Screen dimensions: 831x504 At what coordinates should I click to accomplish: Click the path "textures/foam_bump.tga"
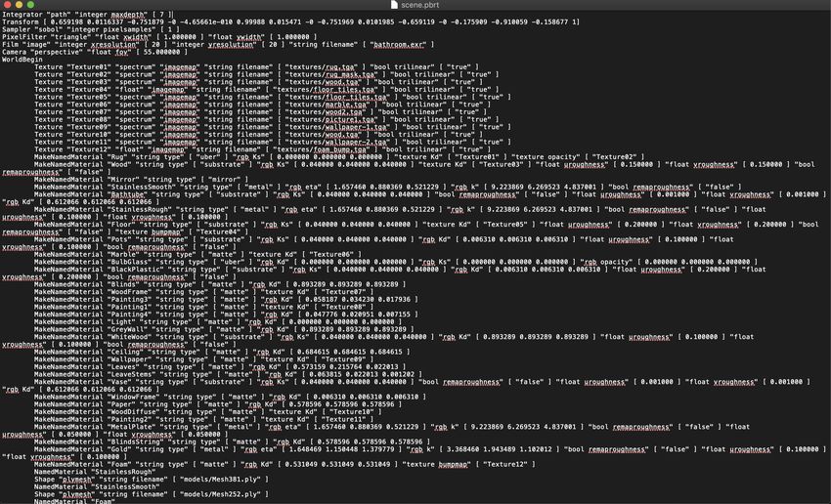322,149
